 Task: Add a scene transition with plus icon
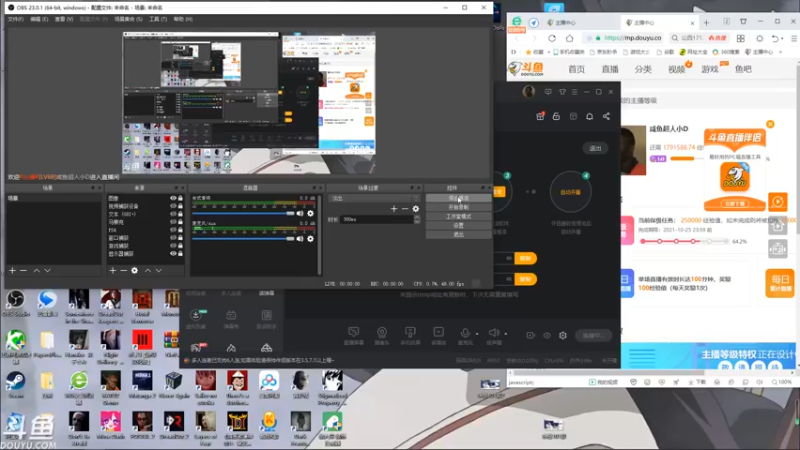coord(394,209)
